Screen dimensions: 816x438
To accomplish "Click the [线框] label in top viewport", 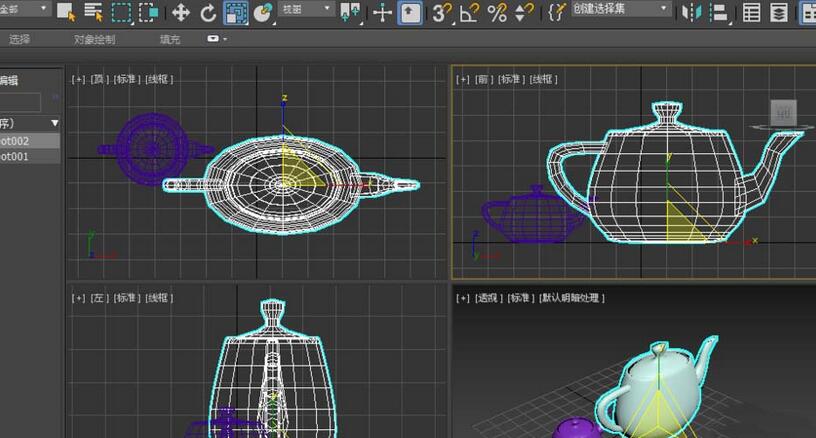I will pyautogui.click(x=158, y=79).
